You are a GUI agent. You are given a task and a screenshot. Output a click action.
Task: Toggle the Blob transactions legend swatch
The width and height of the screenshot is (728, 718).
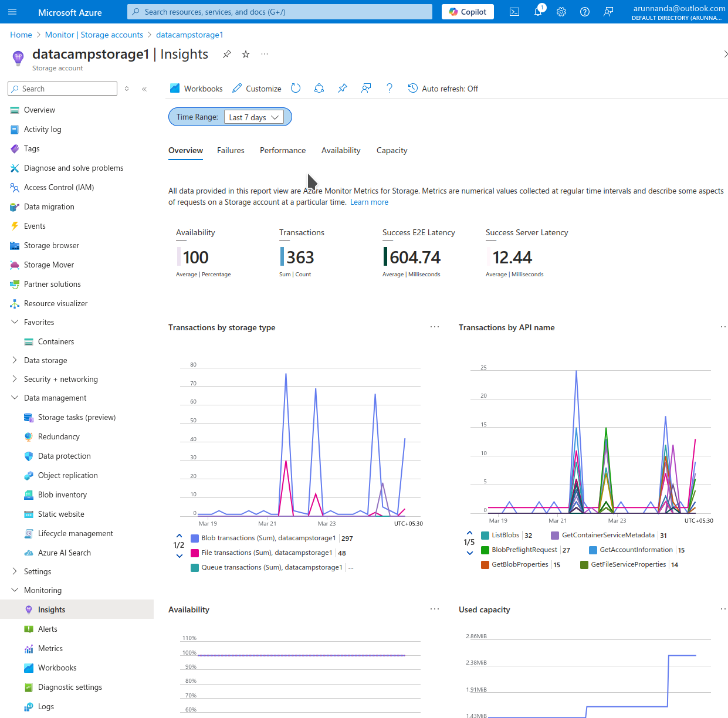[195, 538]
